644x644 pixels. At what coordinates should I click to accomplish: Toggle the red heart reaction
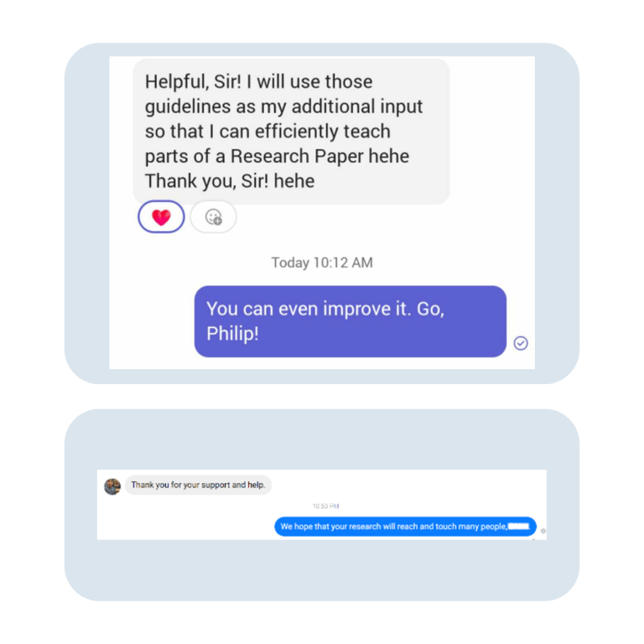(x=161, y=216)
